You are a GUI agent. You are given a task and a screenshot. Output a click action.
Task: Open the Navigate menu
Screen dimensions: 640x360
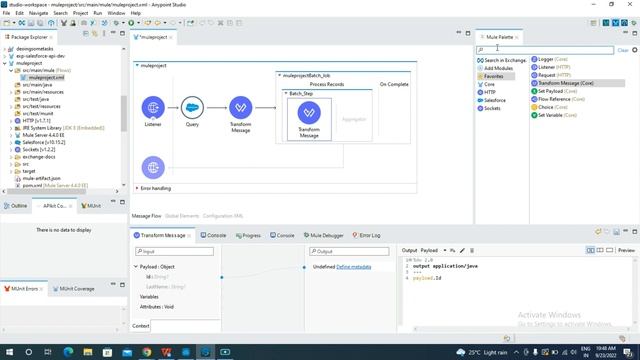(38, 13)
